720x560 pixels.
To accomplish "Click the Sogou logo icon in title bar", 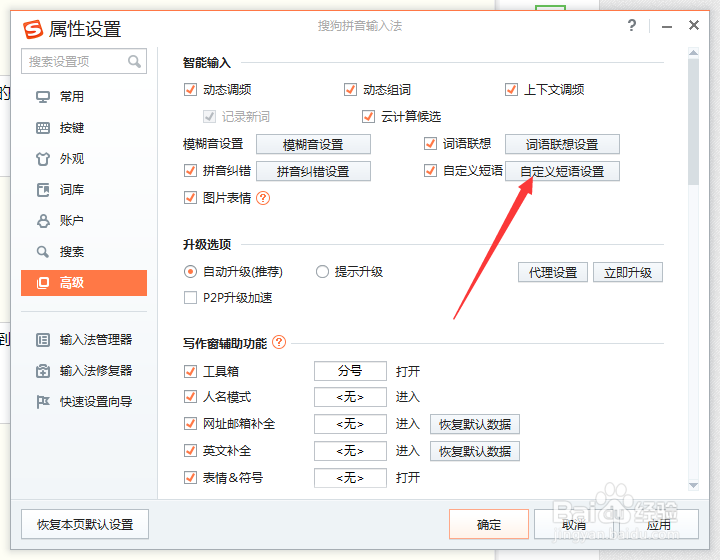I will tap(33, 29).
